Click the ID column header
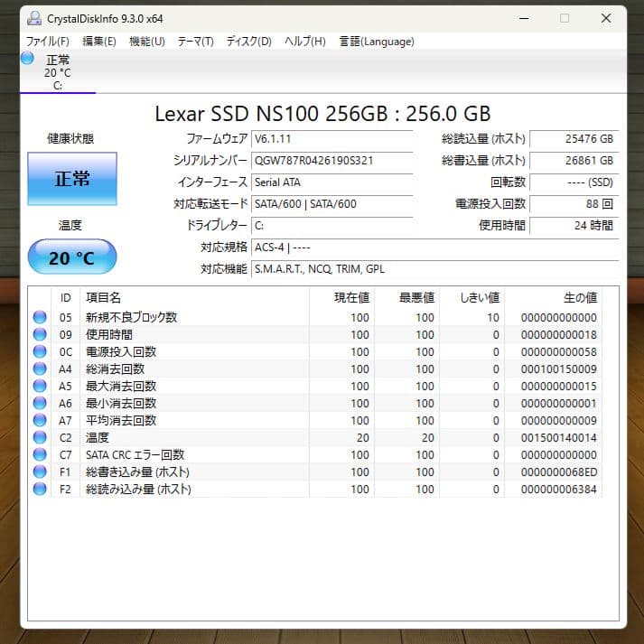 [x=66, y=298]
